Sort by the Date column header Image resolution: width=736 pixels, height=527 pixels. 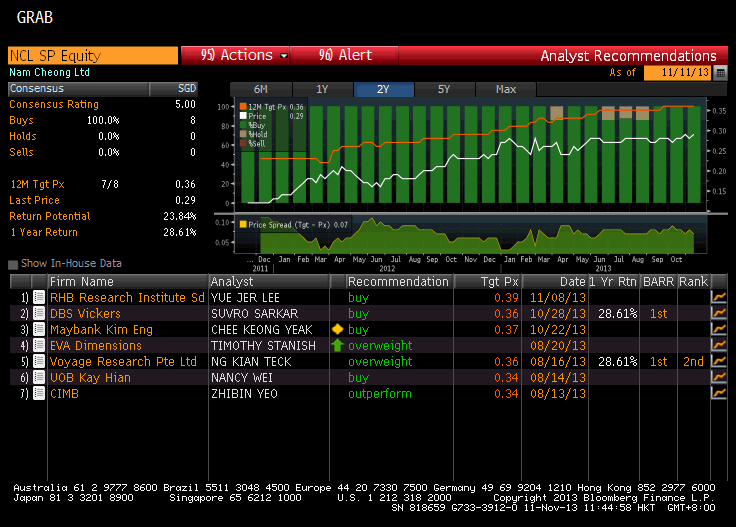555,282
